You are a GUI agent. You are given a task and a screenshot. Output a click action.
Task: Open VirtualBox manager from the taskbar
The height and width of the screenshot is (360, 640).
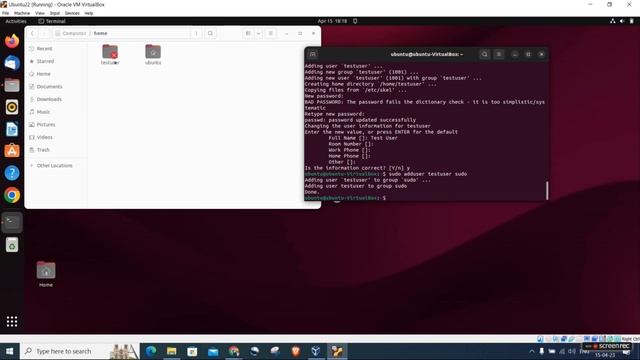pyautogui.click(x=316, y=351)
